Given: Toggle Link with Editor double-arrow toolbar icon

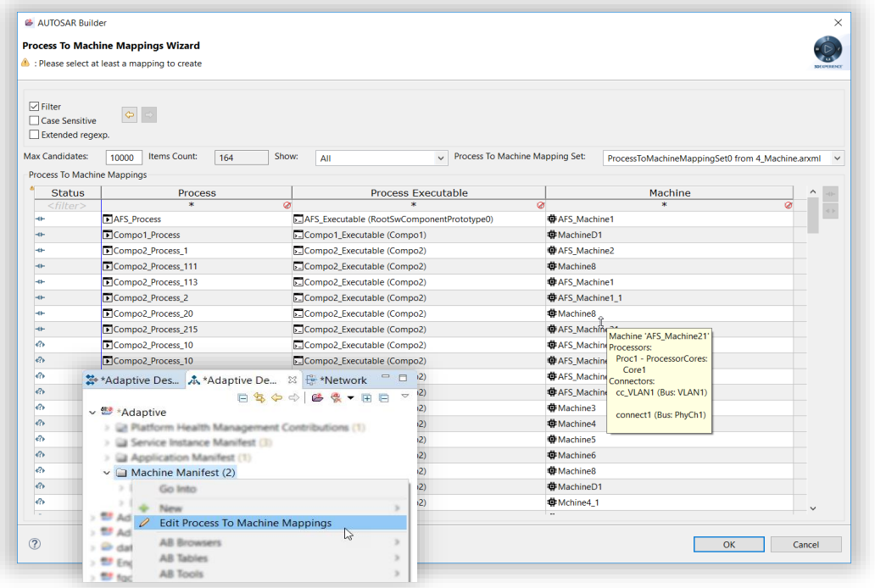Looking at the screenshot, I should click(x=259, y=397).
